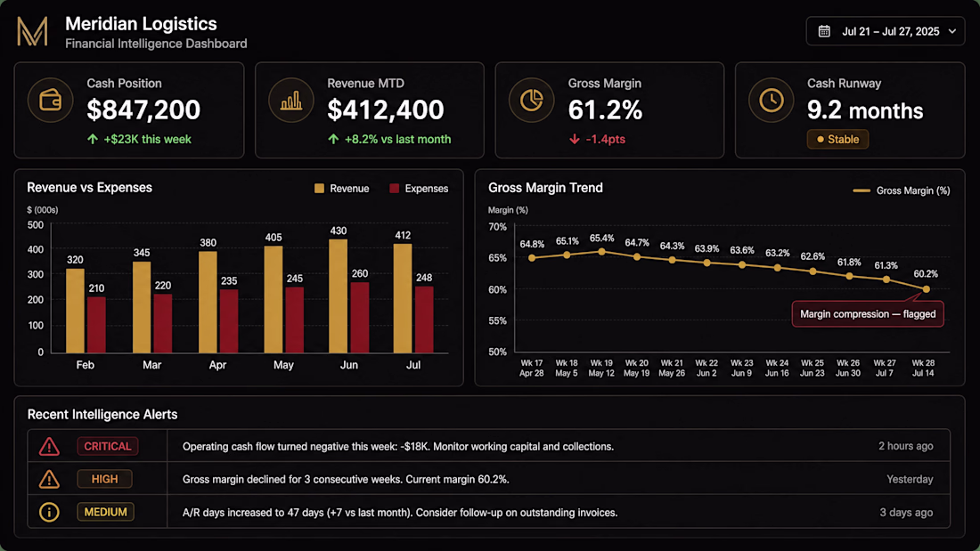This screenshot has height=551, width=980.
Task: Click the Jun revenue bar labeled 430
Action: coord(339,296)
